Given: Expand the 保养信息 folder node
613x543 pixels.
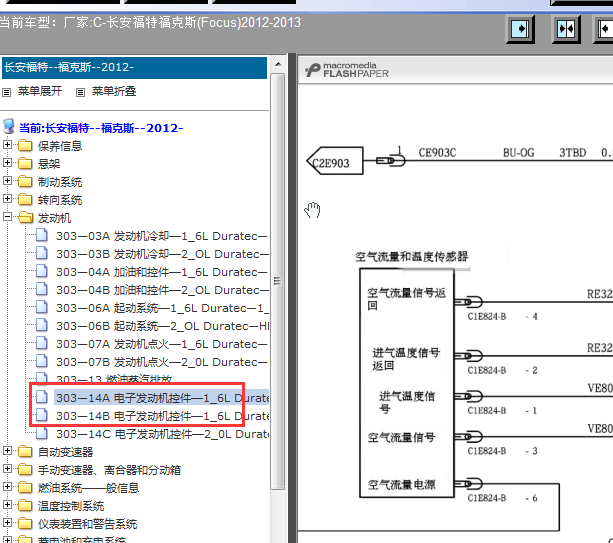Looking at the screenshot, I should [x=7, y=145].
